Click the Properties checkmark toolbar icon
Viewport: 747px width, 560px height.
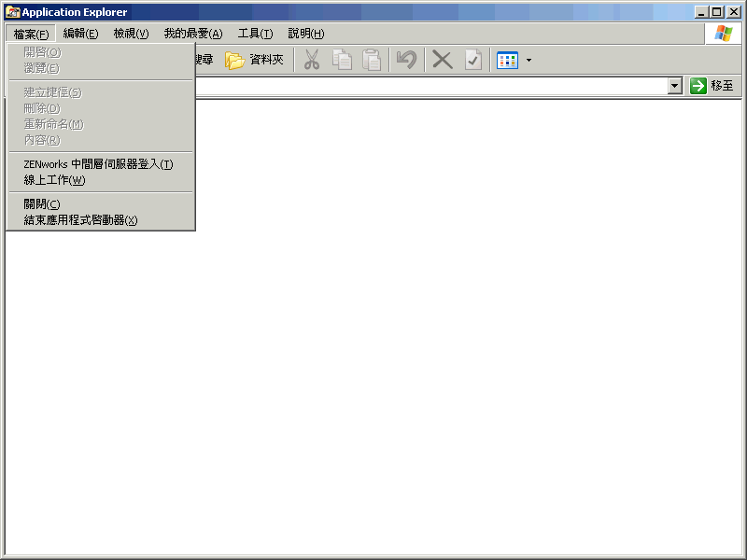click(472, 60)
